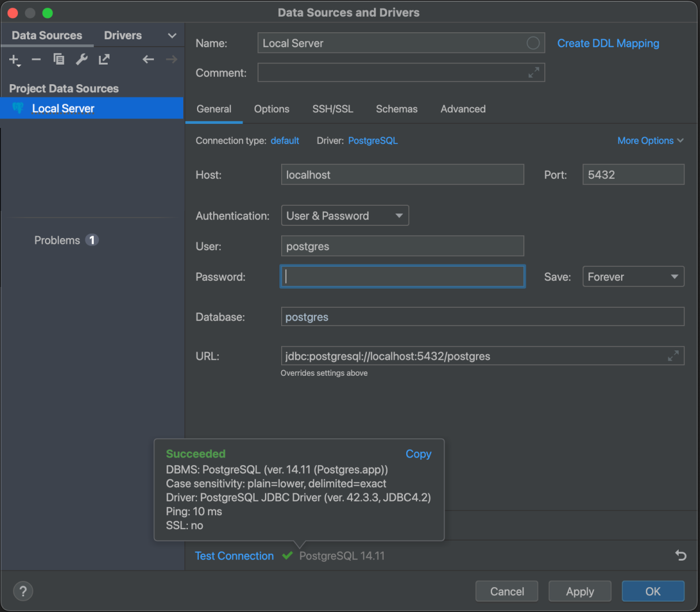Switch to the SSH/SSL tab
Image resolution: width=700 pixels, height=612 pixels.
[x=332, y=109]
